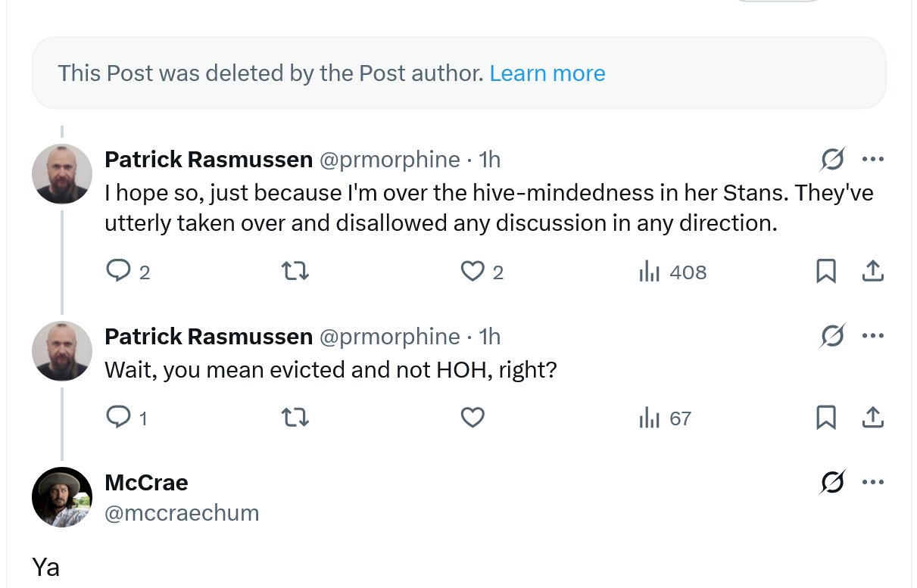The width and height of the screenshot is (917, 588).
Task: Open the @mccraechum profile handle
Action: point(182,513)
